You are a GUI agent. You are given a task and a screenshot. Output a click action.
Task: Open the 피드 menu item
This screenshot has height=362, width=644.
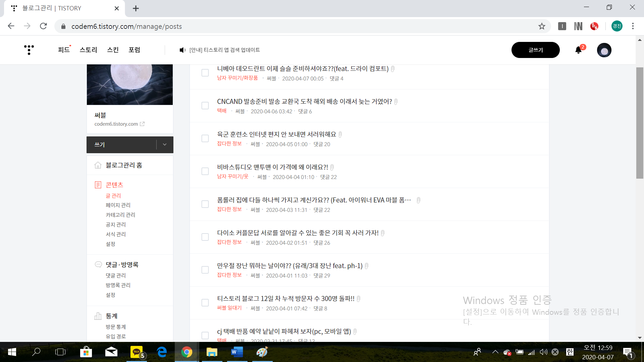point(64,50)
